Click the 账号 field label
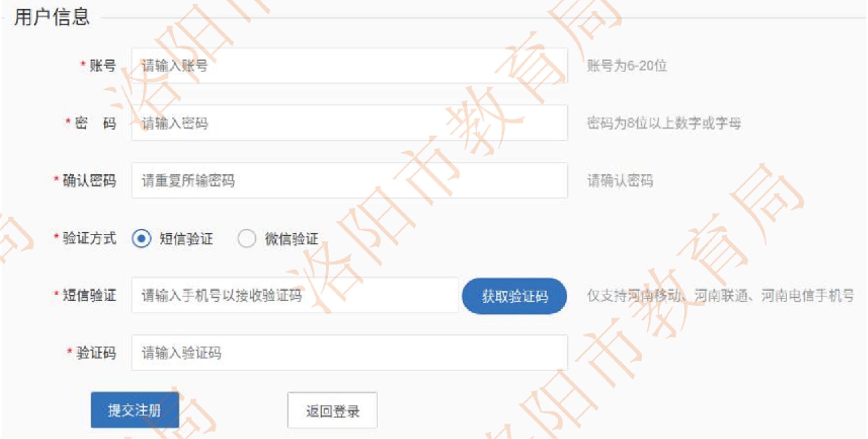The image size is (868, 439). (103, 66)
